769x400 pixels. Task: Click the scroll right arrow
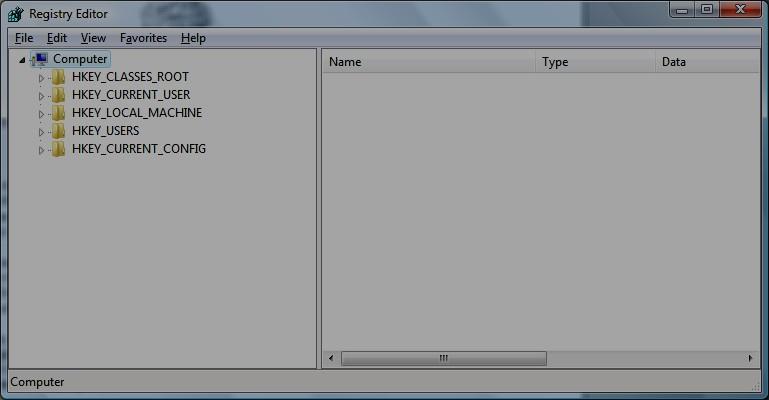coord(750,358)
